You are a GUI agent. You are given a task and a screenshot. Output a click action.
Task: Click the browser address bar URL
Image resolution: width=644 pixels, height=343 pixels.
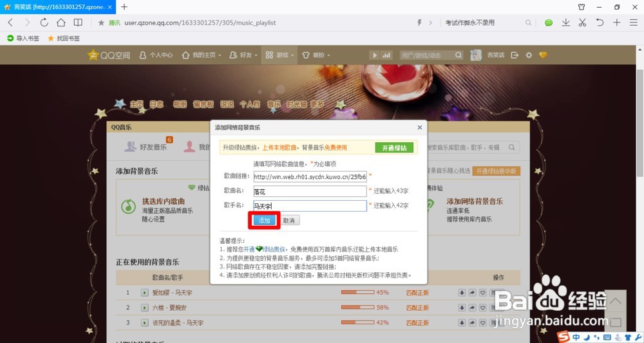200,23
